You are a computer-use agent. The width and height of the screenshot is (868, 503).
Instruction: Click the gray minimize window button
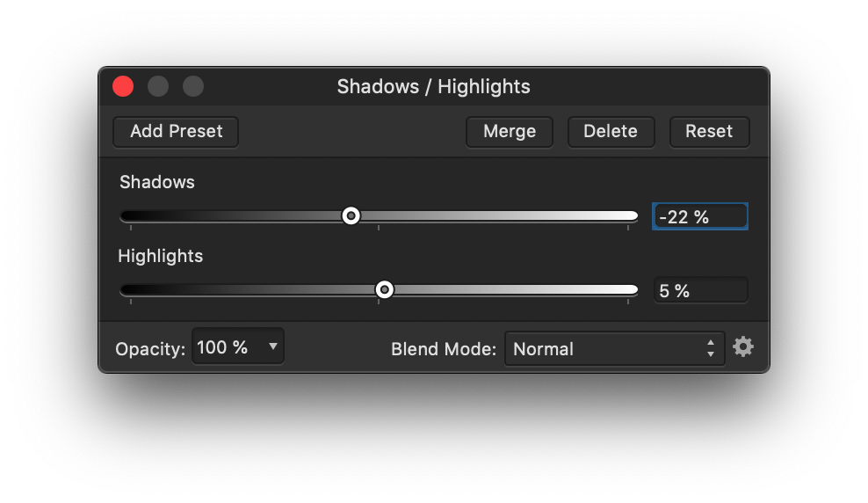tap(158, 86)
